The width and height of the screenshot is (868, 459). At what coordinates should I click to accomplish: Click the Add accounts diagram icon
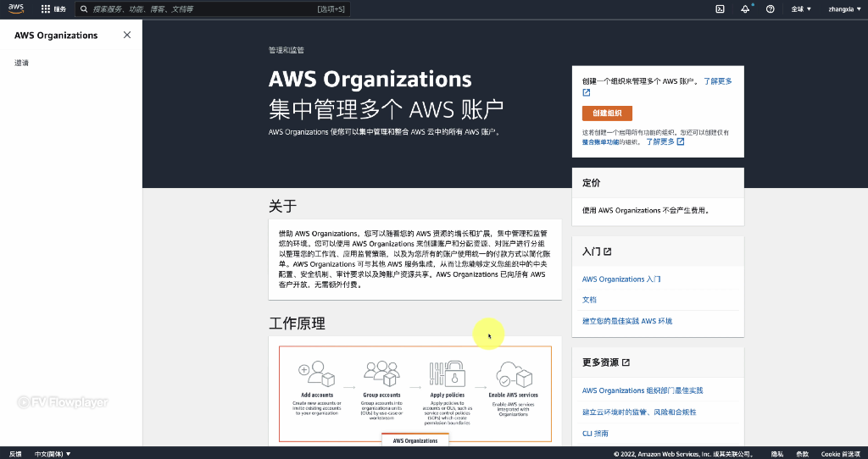[x=317, y=373]
